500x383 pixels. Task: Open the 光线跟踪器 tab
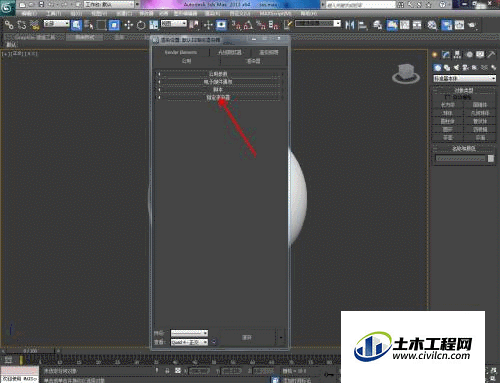[x=230, y=52]
